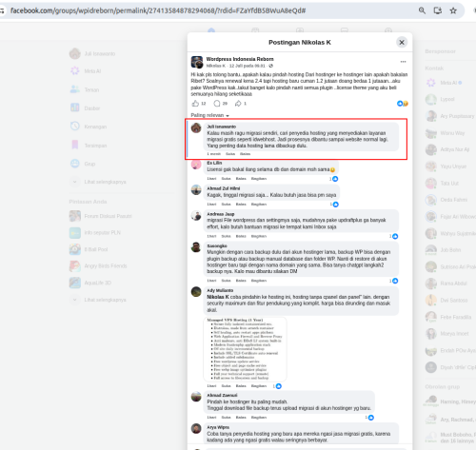Click the share arrow icon under the post
This screenshot has width=476, height=450.
238,104
